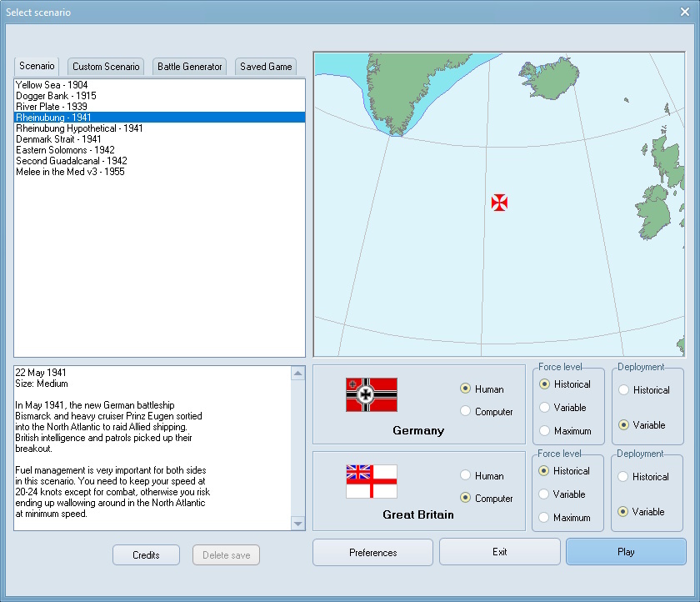
Task: Select Variable force level for Great Britain
Action: (545, 494)
